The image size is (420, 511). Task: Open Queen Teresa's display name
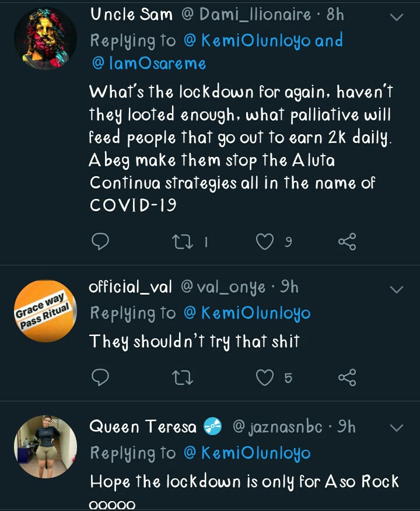(143, 427)
